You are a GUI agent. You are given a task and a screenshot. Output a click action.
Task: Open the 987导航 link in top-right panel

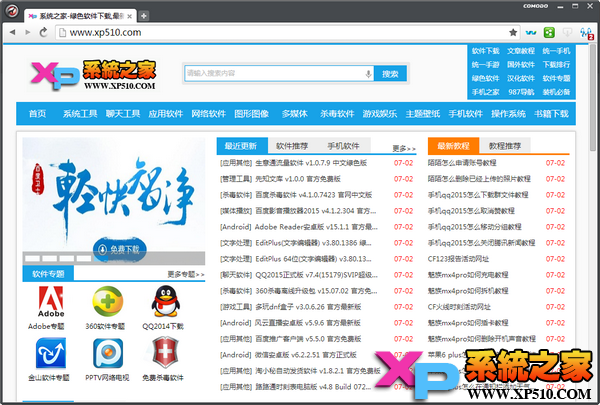(521, 92)
